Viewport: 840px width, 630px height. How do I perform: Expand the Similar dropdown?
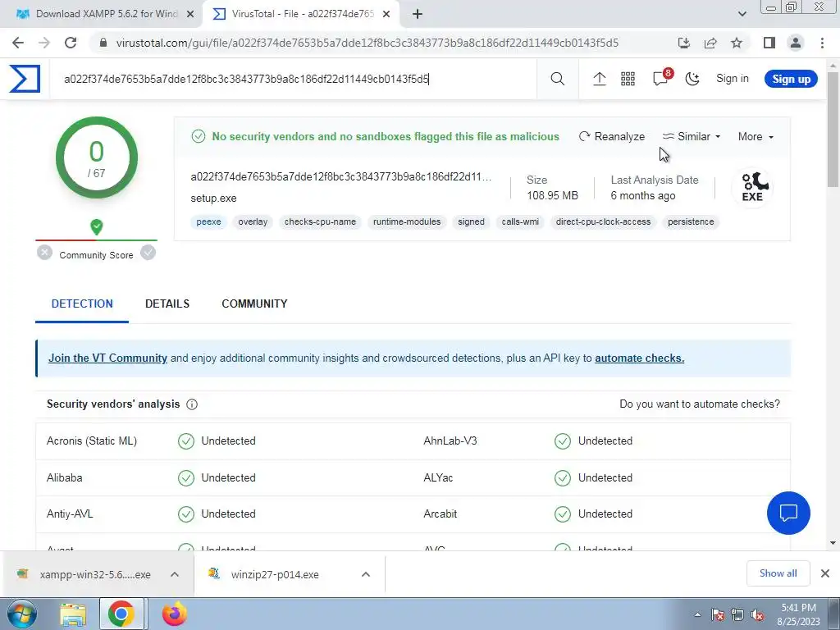point(692,137)
